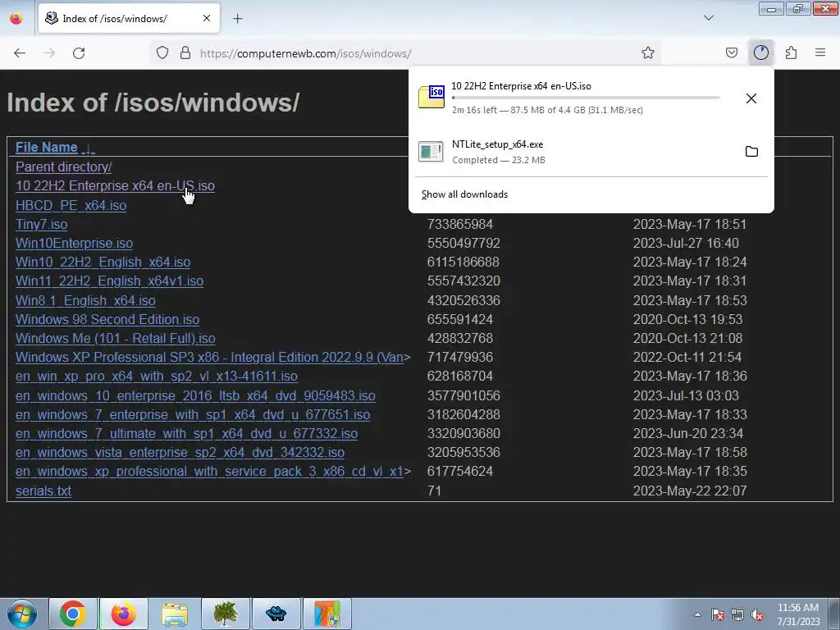The width and height of the screenshot is (840, 630).
Task: Sort by the File Name column header
Action: coord(46,148)
